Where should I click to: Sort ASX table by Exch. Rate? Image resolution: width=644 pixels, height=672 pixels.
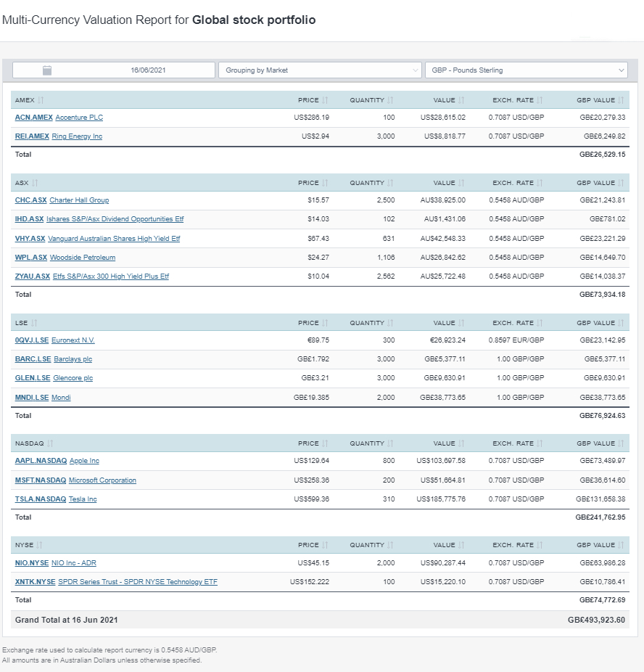[540, 183]
